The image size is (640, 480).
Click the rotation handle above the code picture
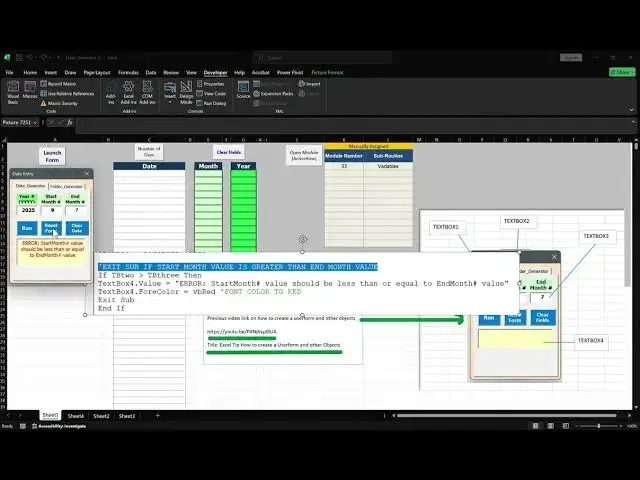(302, 240)
